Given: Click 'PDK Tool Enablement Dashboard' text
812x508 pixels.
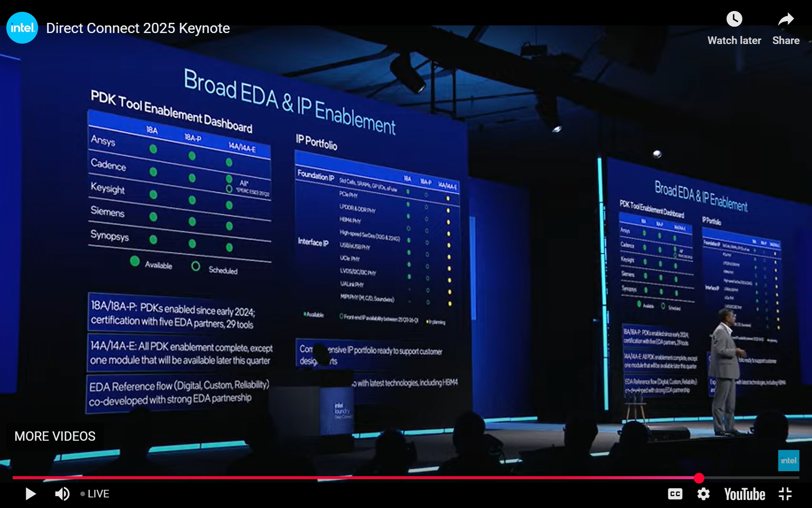Looking at the screenshot, I should point(171,111).
